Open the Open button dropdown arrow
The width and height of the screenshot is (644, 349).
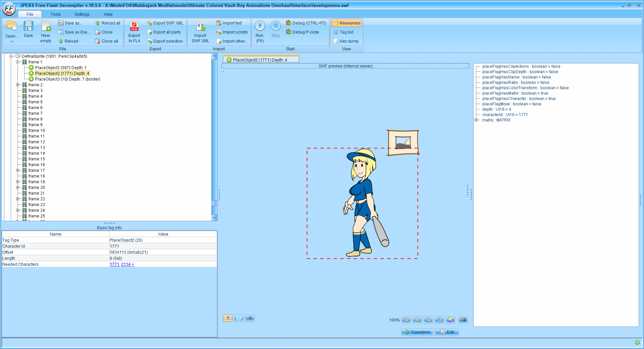[x=12, y=42]
